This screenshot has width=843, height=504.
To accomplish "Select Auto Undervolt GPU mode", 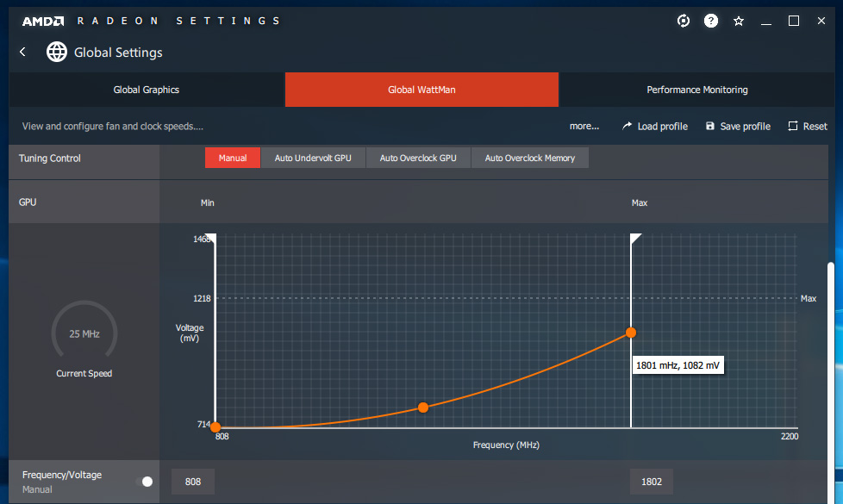I will click(x=313, y=159).
